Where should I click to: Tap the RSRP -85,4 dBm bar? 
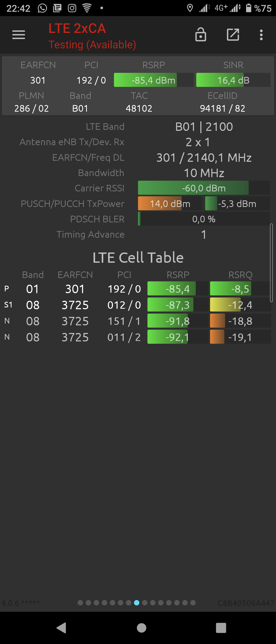[x=154, y=80]
